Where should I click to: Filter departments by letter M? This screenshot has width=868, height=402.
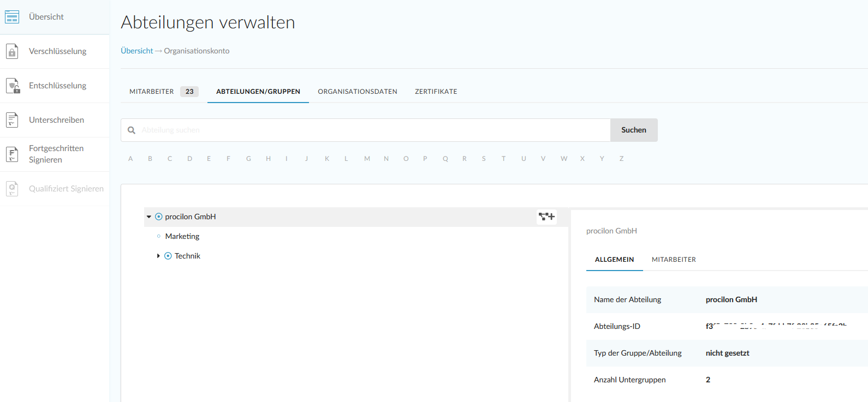367,159
